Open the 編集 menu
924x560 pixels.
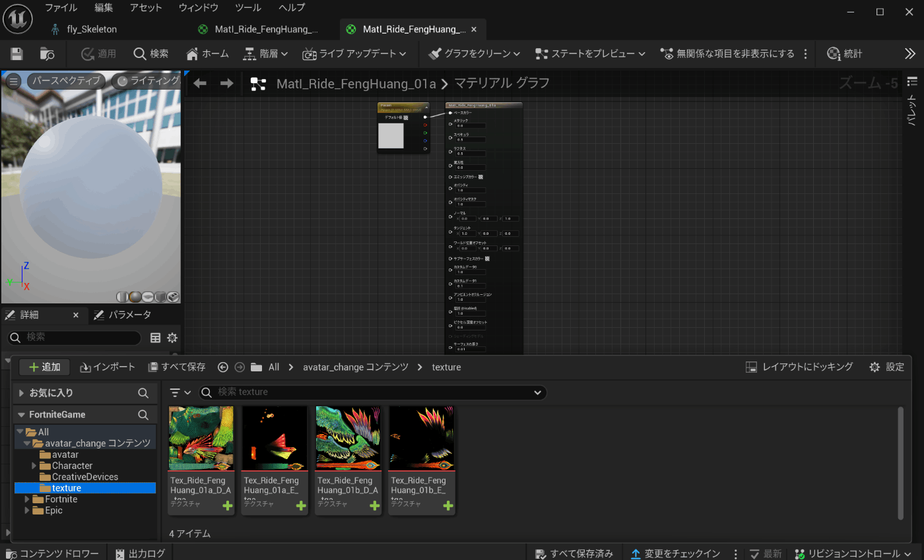104,8
